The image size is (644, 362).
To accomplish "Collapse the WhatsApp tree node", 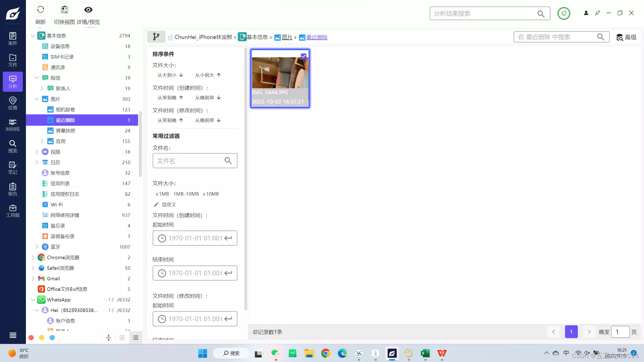I will 33,300.
